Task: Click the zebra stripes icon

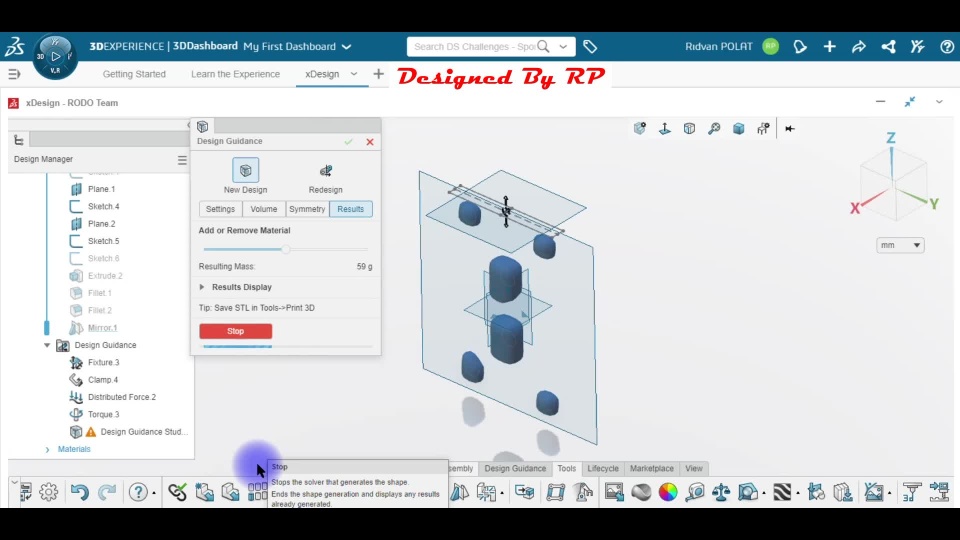Action: 782,492
